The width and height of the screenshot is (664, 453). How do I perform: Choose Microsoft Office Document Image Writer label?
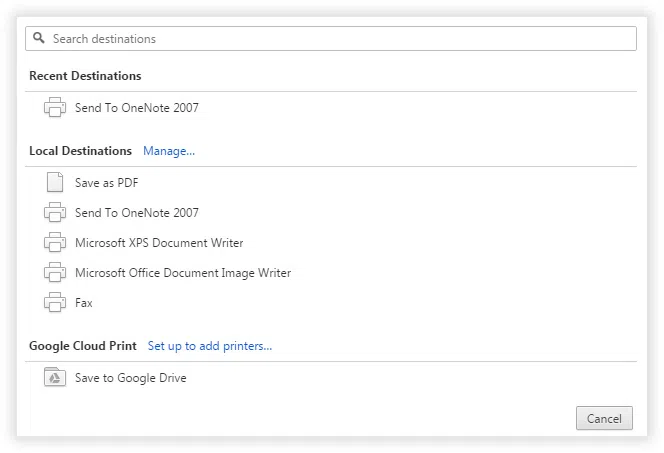(x=183, y=273)
